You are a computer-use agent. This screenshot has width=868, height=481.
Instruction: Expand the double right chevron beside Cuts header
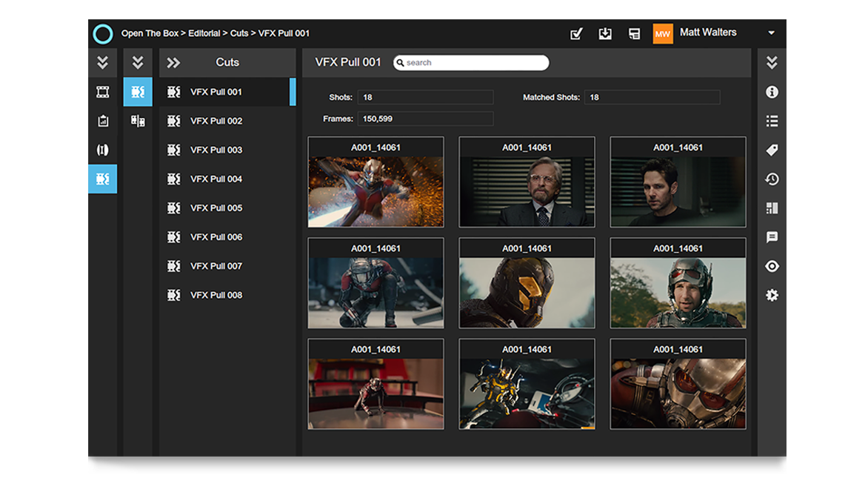point(173,62)
